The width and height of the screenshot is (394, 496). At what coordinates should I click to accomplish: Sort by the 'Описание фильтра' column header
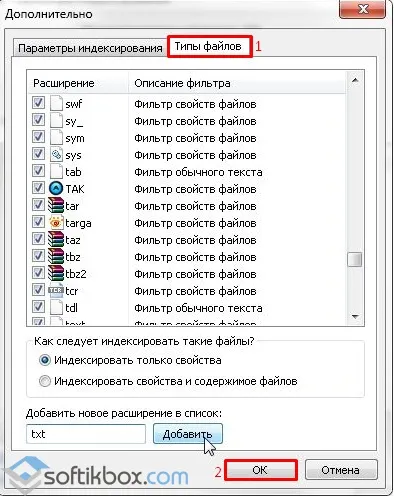pyautogui.click(x=237, y=83)
